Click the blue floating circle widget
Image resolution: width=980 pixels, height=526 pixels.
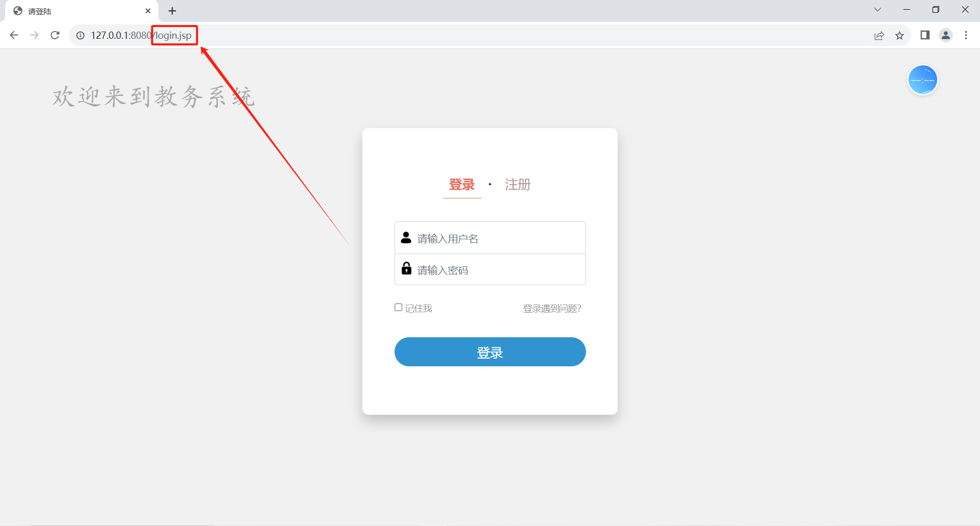coord(922,80)
